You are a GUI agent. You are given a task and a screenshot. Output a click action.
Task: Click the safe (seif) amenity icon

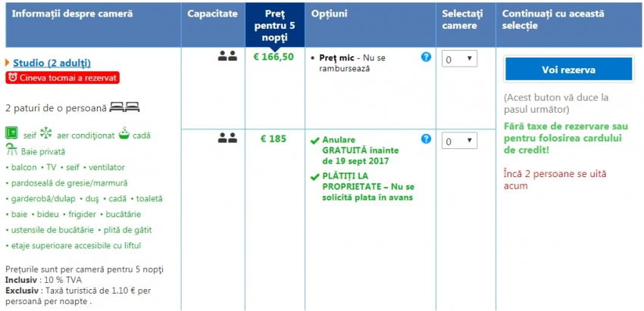point(11,134)
